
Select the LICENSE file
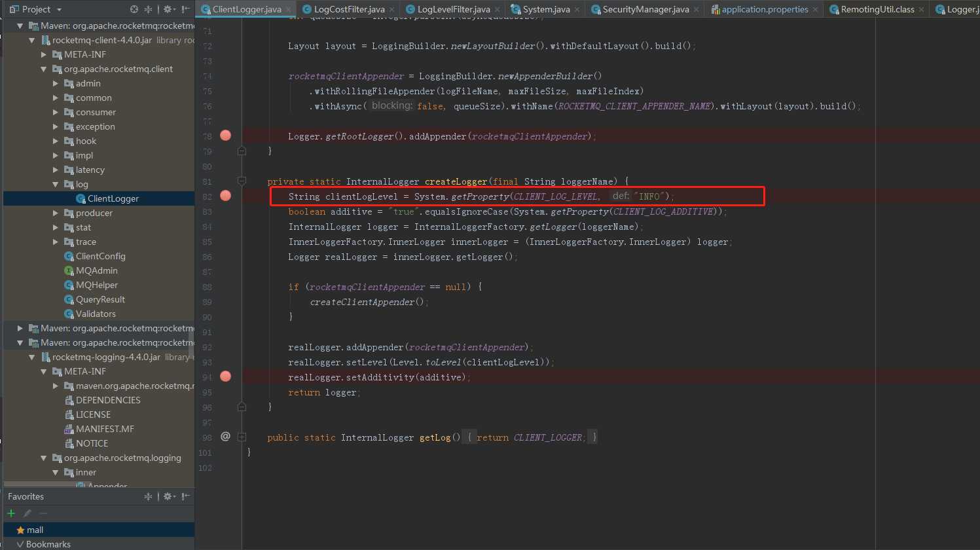coord(93,414)
